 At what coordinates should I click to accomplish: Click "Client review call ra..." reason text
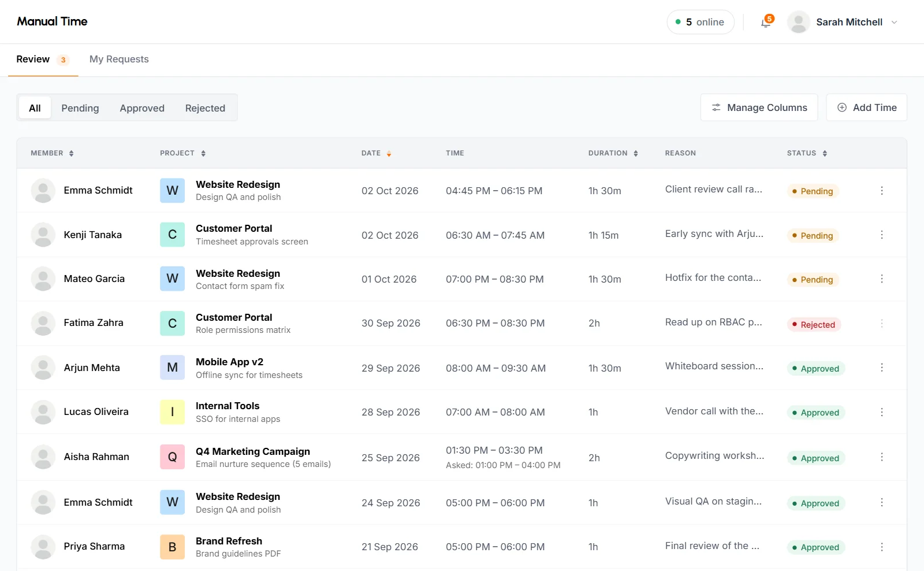(x=713, y=189)
